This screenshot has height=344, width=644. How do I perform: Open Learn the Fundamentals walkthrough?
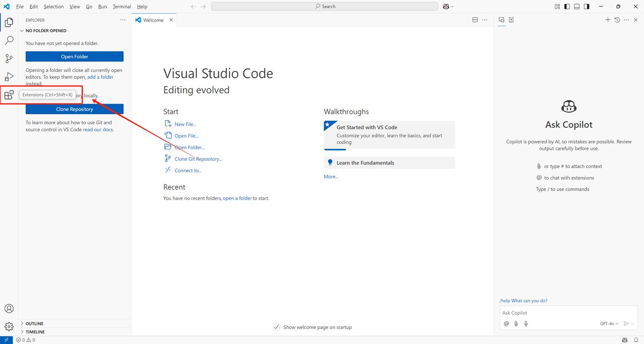click(x=389, y=162)
